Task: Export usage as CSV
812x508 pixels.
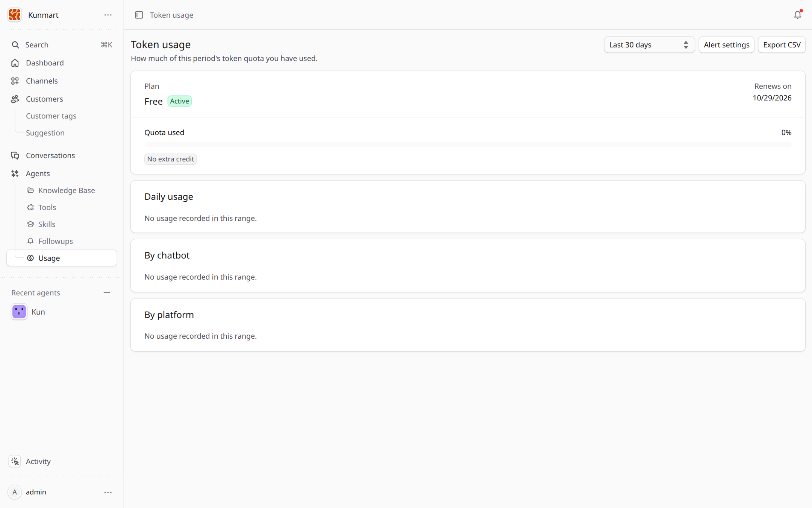Action: click(x=782, y=45)
